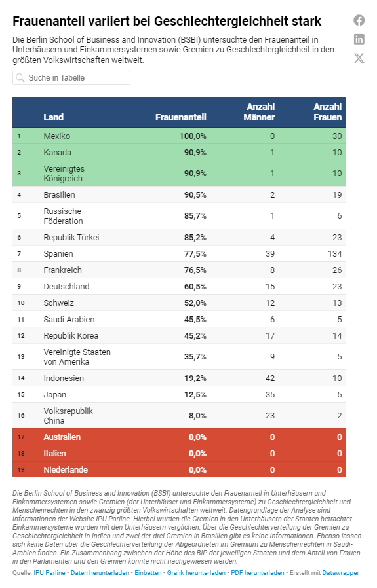Image resolution: width=377 pixels, height=588 pixels.
Task: Open the Datawrapper link
Action: coord(340,573)
